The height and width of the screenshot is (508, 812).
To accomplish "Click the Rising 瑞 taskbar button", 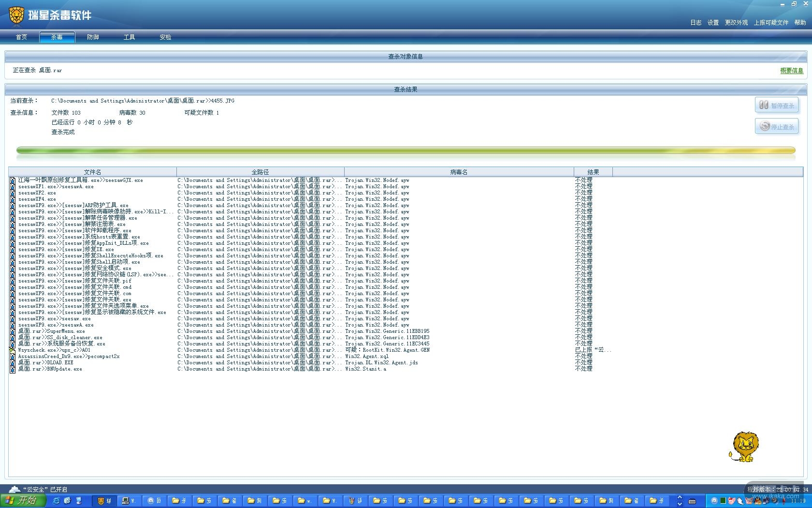I will 105,501.
